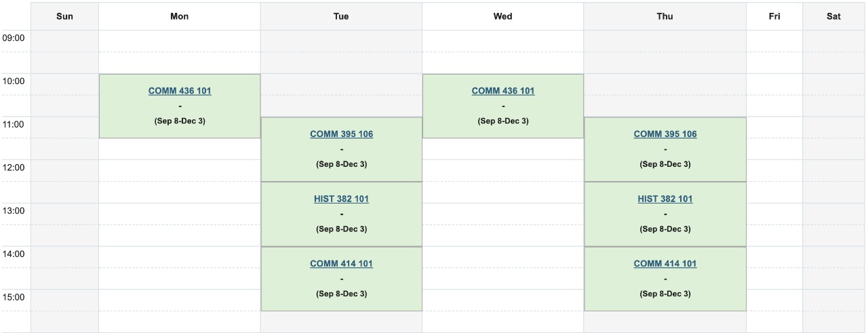Click the Thu column header
Screen dimensions: 868x333
(665, 16)
